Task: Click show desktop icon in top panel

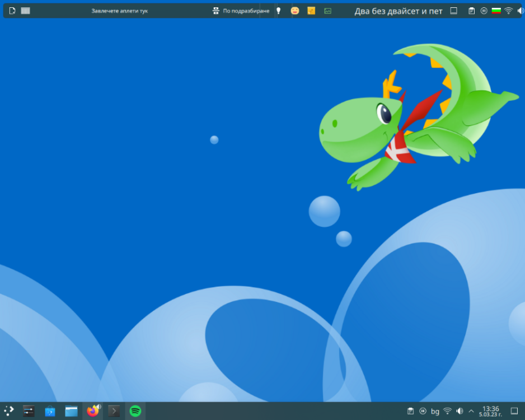Action: pos(454,11)
